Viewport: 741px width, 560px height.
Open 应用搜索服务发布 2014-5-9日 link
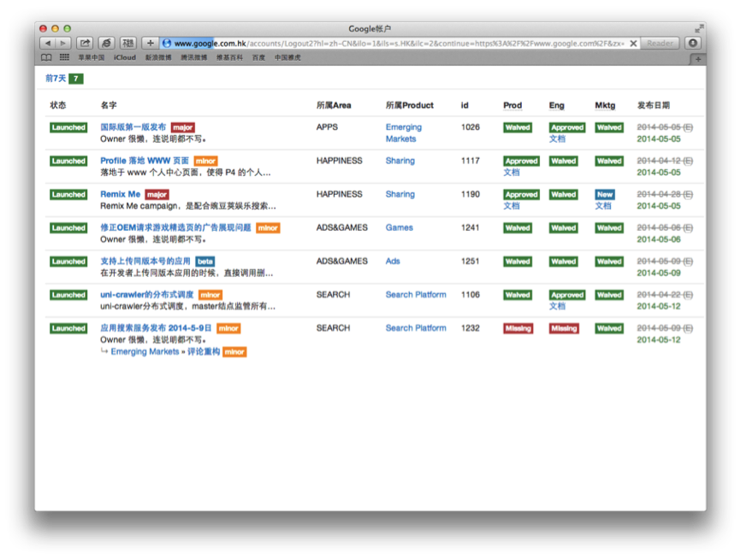(156, 328)
